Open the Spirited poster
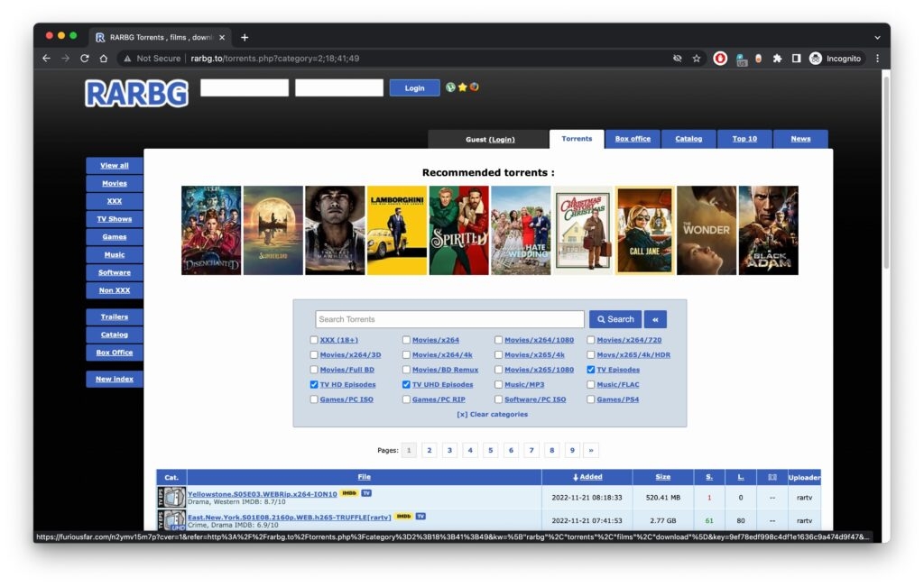 coord(459,230)
